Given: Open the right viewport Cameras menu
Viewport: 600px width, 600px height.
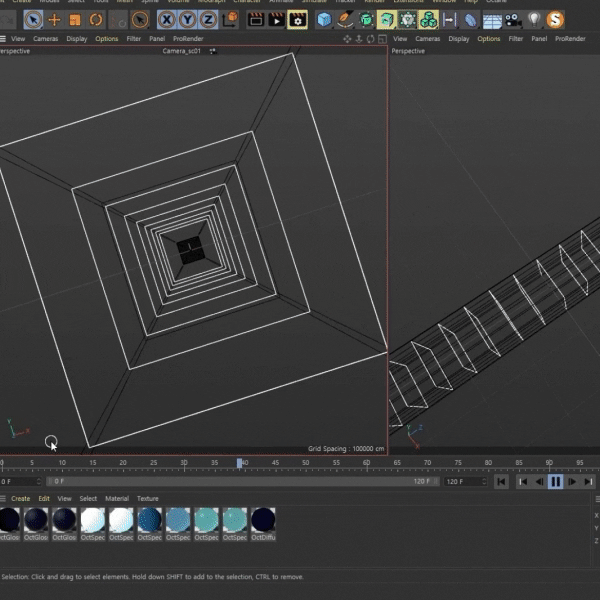Looking at the screenshot, I should (427, 39).
